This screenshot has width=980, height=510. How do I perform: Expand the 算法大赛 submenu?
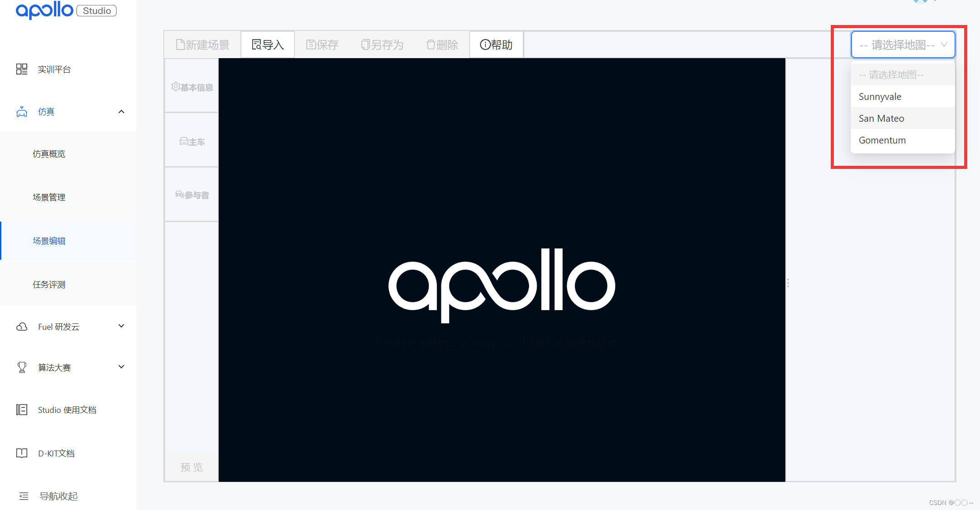point(121,367)
